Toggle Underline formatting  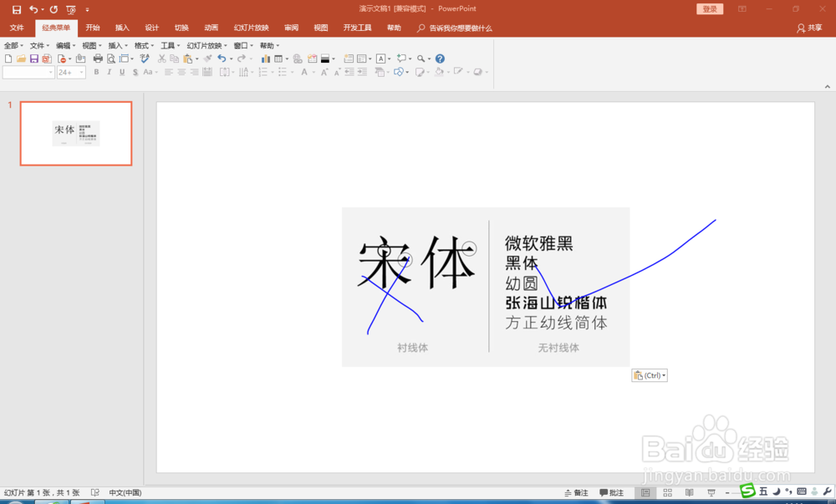tap(122, 72)
